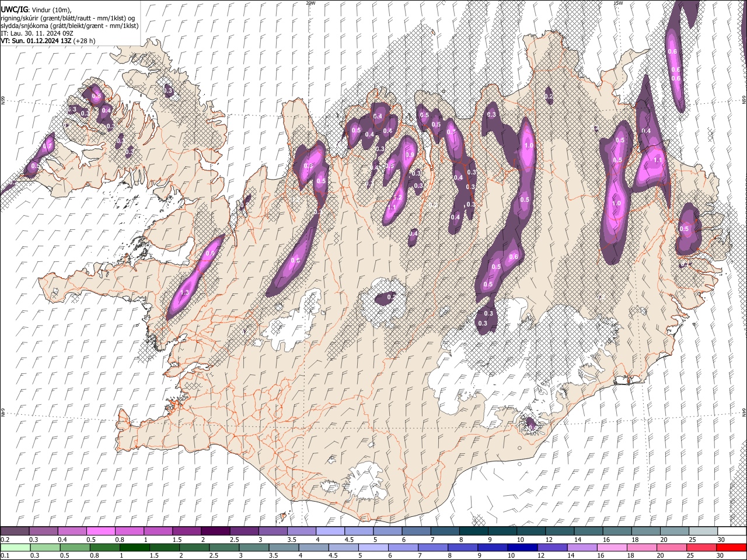
Task: Select darkest purple 2 swatch in snow legend row
Action: (215, 531)
